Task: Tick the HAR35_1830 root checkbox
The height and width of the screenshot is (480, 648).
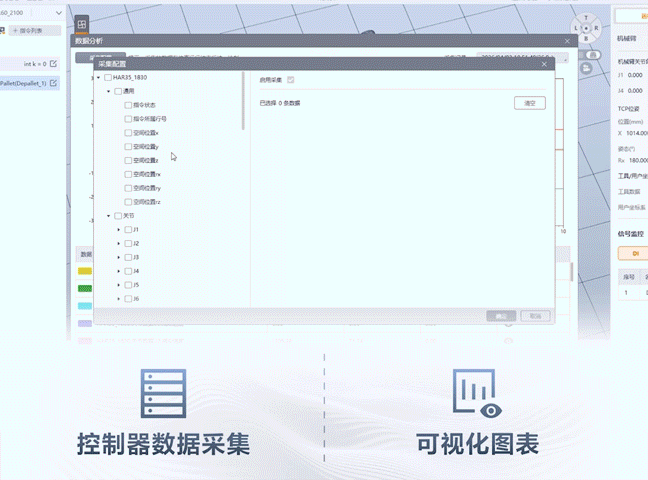Action: [108, 77]
